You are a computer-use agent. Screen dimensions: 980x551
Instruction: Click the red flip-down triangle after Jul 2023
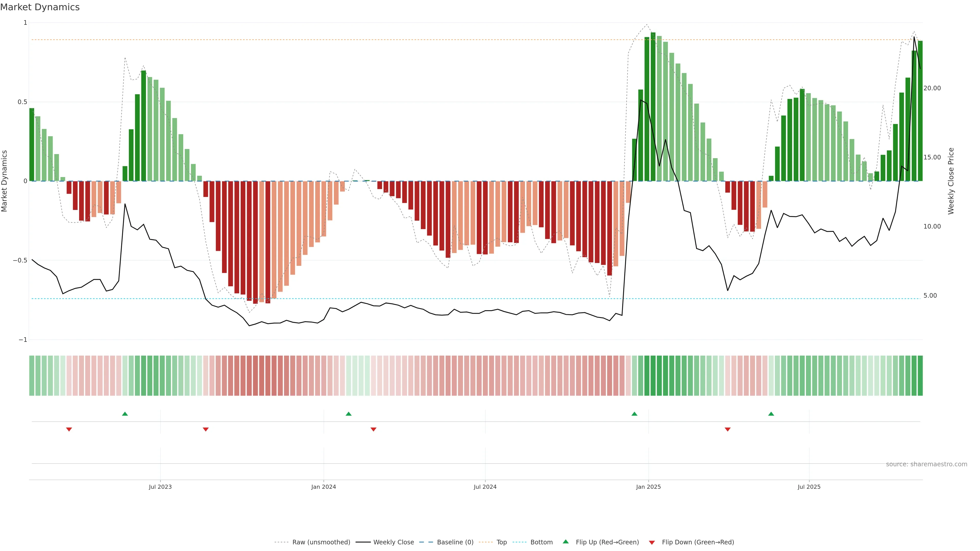[x=206, y=429]
